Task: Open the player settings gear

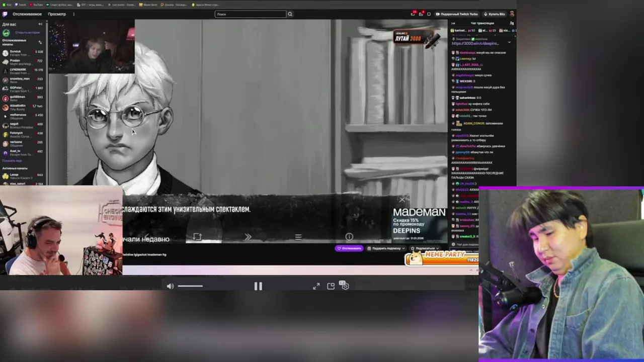Action: tap(345, 286)
